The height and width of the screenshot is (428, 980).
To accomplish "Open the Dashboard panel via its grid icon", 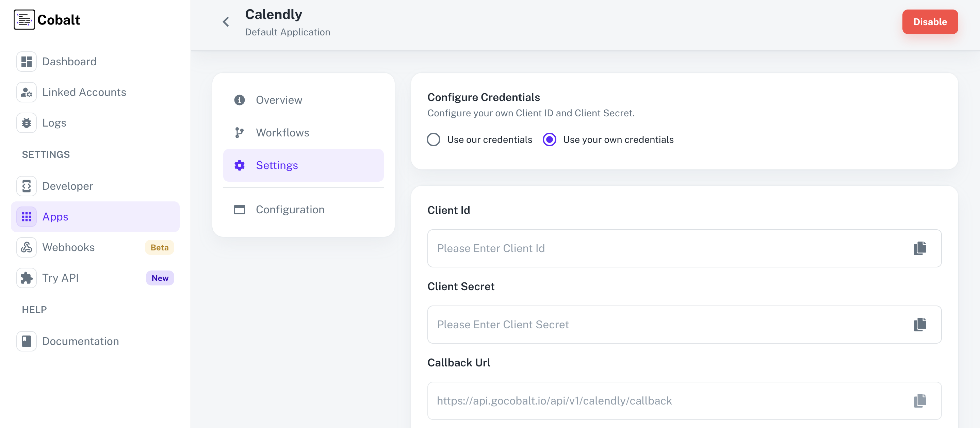I will coord(26,61).
